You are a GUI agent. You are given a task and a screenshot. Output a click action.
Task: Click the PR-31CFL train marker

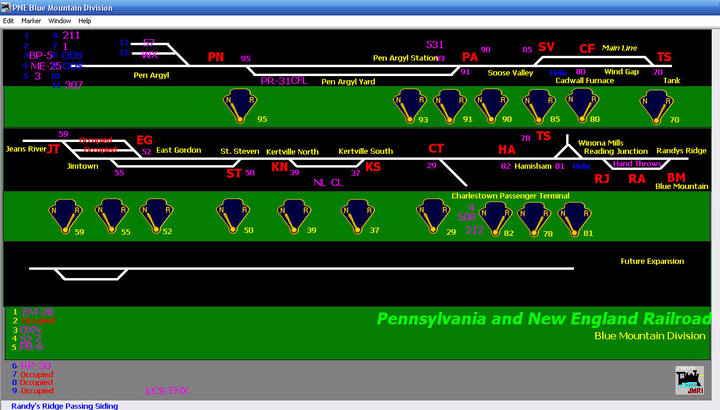coord(284,81)
